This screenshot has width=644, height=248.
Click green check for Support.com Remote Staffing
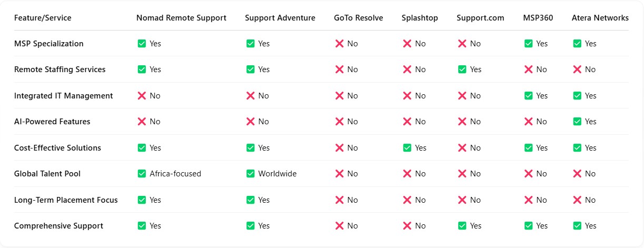[462, 70]
